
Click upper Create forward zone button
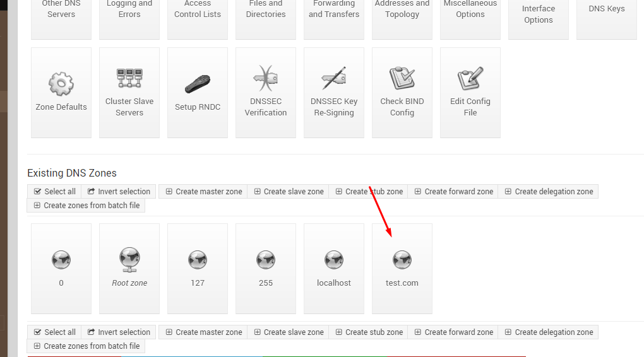pyautogui.click(x=453, y=192)
